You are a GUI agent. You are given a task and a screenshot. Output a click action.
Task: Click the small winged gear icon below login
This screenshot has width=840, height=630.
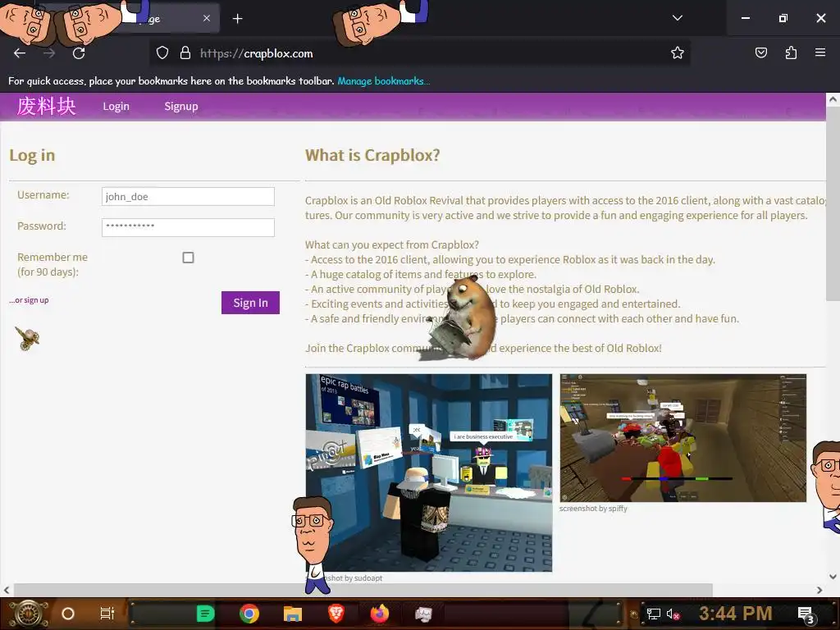click(27, 338)
